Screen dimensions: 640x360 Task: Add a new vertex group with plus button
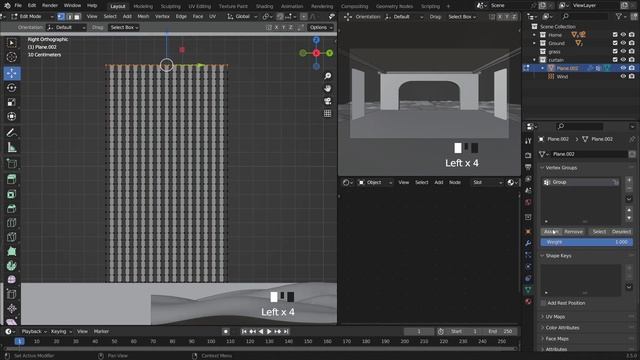pyautogui.click(x=629, y=180)
